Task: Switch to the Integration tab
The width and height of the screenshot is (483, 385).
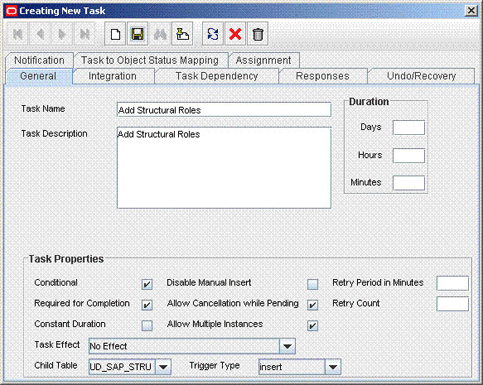Action: pyautogui.click(x=113, y=76)
